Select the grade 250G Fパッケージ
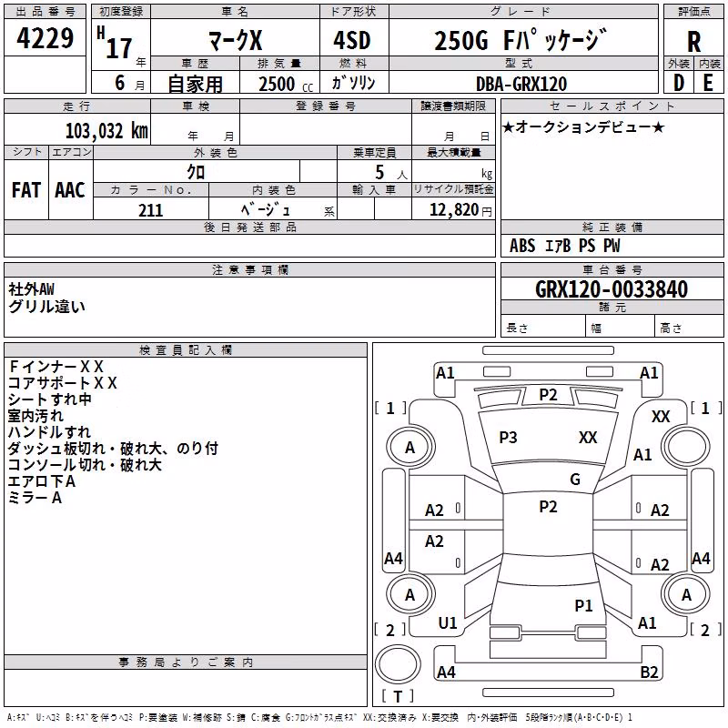 pyautogui.click(x=521, y=40)
